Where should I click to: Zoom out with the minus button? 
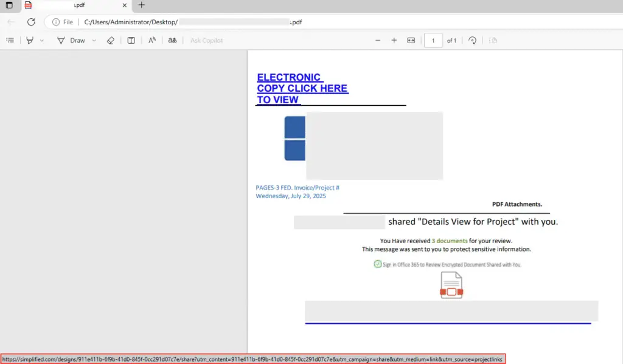tap(378, 40)
